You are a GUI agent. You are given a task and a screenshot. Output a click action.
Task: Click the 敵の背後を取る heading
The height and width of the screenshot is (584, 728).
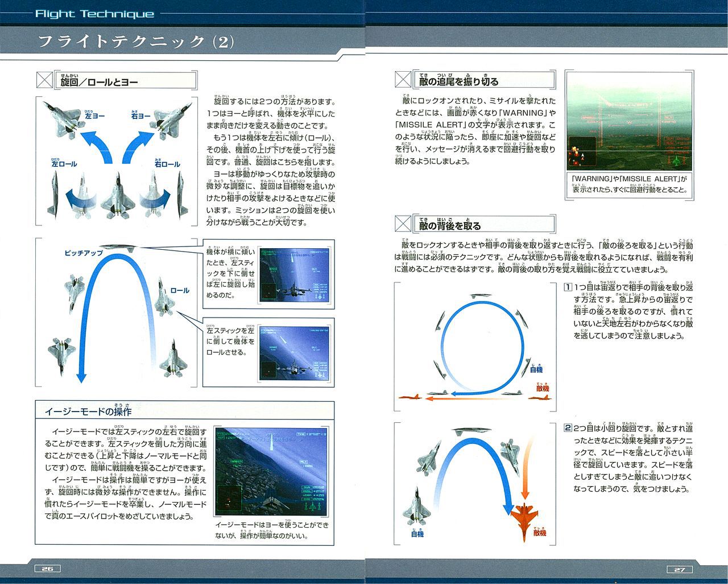pyautogui.click(x=449, y=225)
